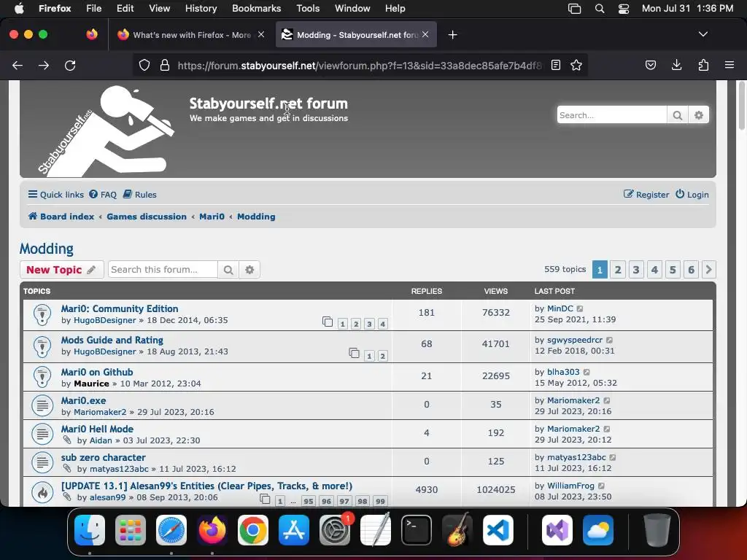Open the Rules link

[x=140, y=194]
